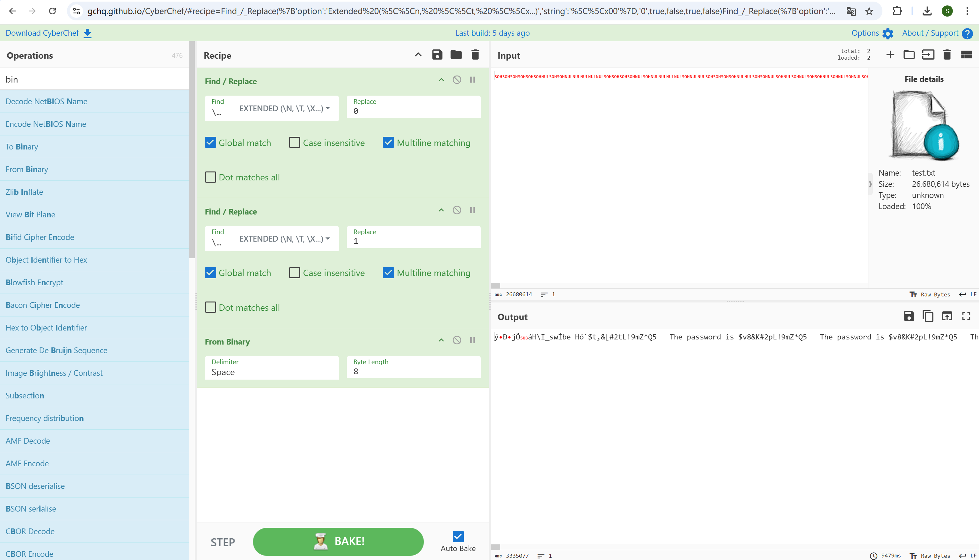The width and height of the screenshot is (979, 560).
Task: Open the Delimiter dropdown in From Binary
Action: pyautogui.click(x=272, y=368)
